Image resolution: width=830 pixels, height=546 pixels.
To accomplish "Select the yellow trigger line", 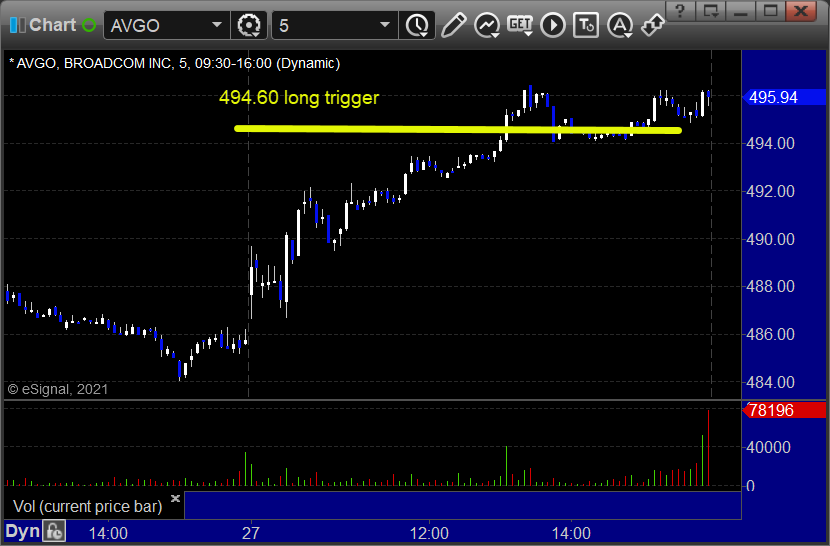I will point(458,129).
